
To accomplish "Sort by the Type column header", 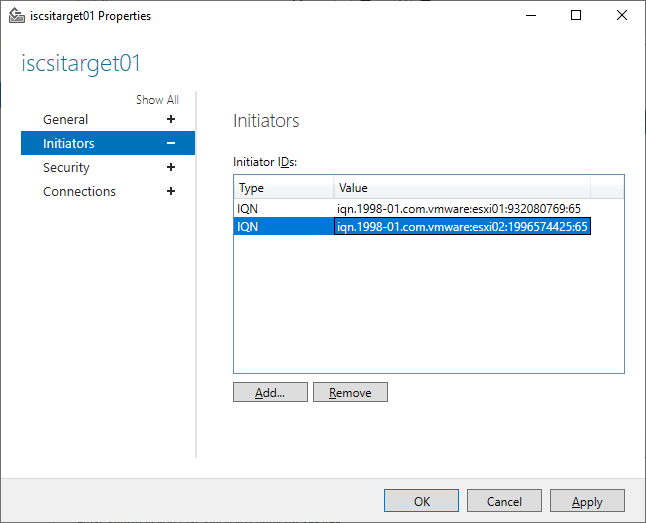I will (x=283, y=188).
